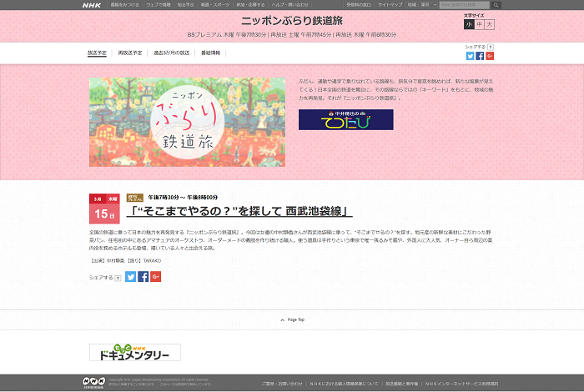The image size is (584, 392).
Task: Share the 西武池袋線 episode on Twitter
Action: point(130,277)
